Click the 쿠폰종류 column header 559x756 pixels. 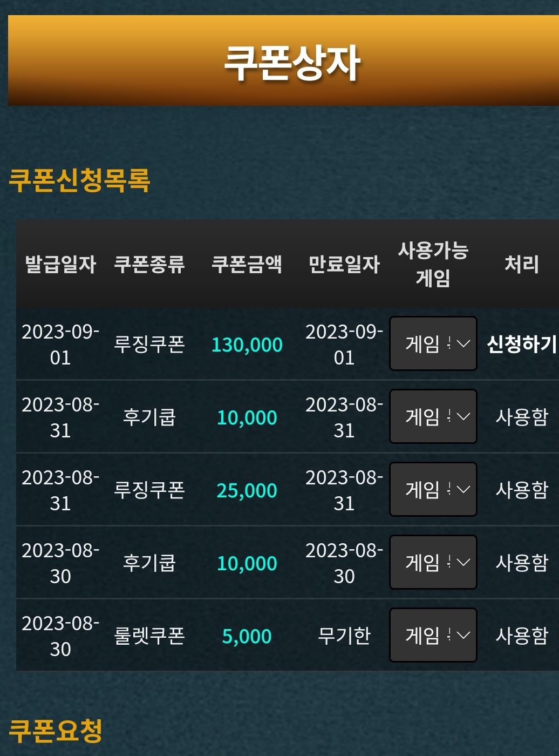[x=149, y=264]
